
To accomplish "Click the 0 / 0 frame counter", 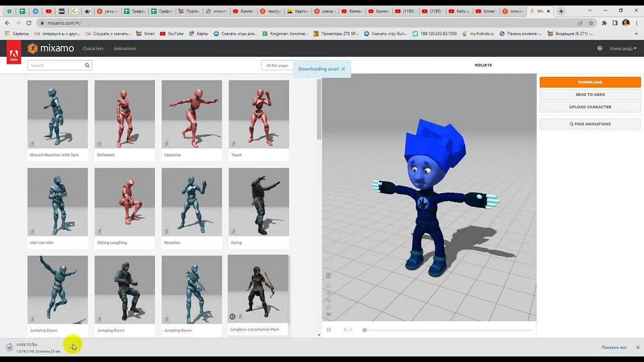I will [x=348, y=330].
